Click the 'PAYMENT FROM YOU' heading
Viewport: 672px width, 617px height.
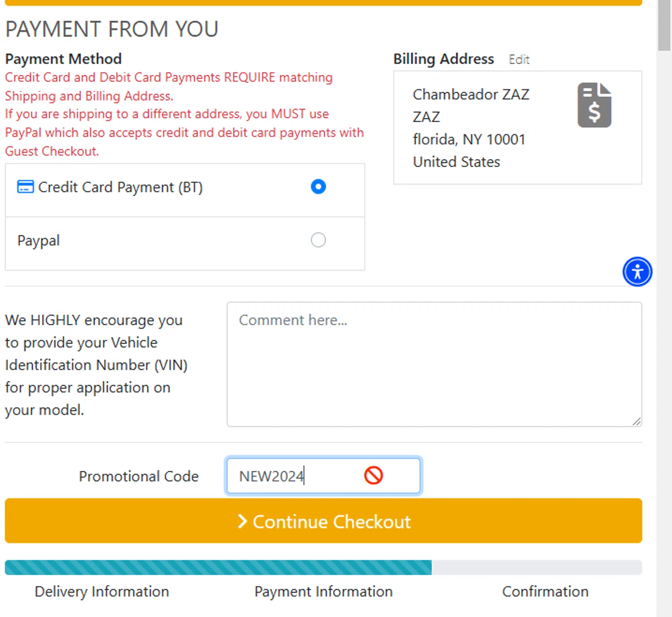[112, 29]
